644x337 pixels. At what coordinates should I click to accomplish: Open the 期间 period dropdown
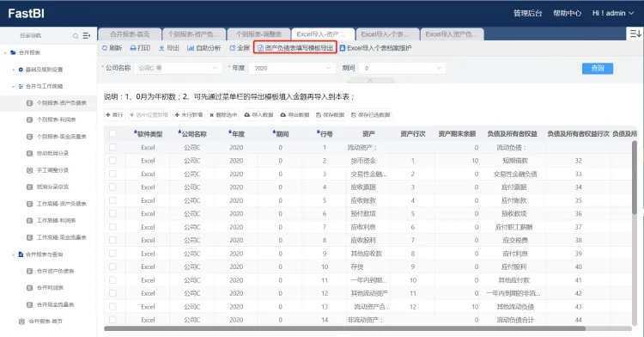tap(402, 68)
